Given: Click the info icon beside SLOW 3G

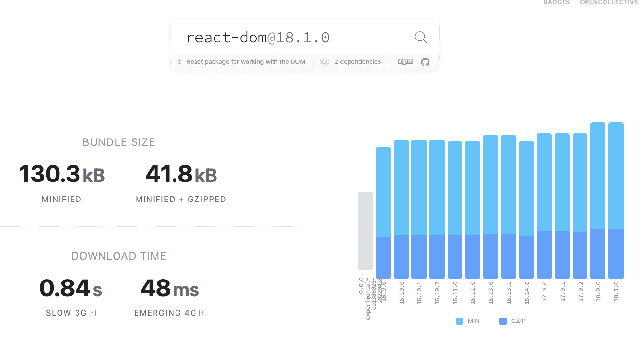Looking at the screenshot, I should coord(93,313).
